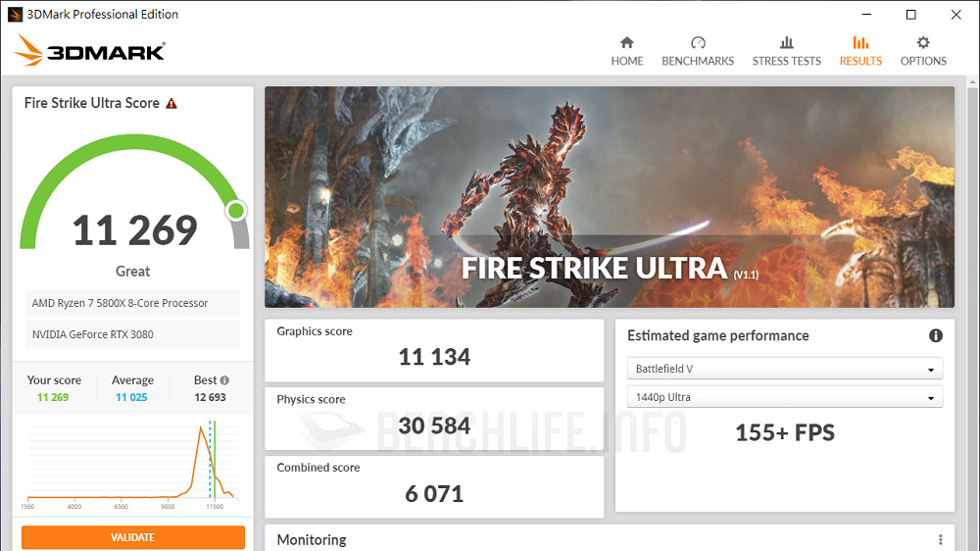Open the Home tab icon
Viewport: 980px width, 551px height.
tap(627, 43)
